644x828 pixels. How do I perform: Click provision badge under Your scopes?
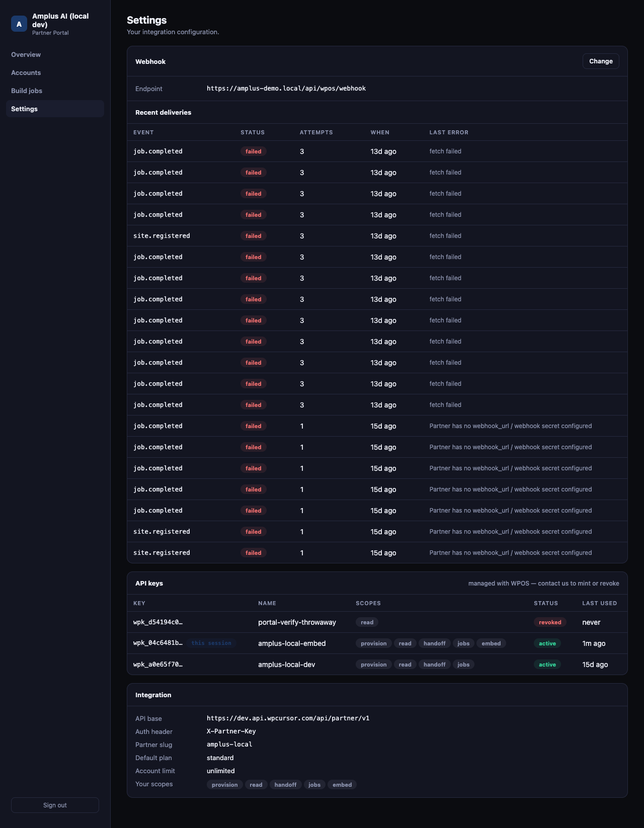tap(225, 785)
